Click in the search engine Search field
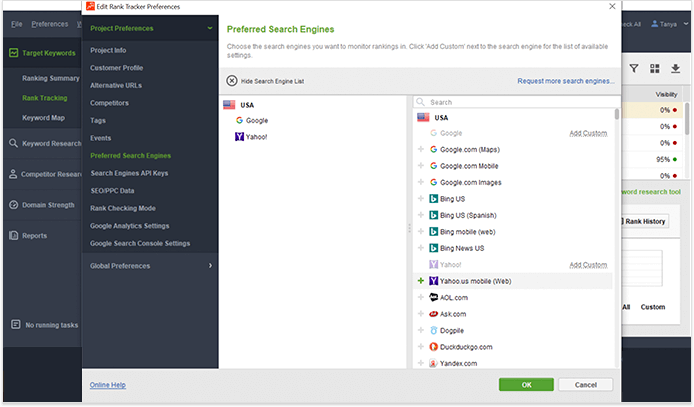 click(515, 102)
